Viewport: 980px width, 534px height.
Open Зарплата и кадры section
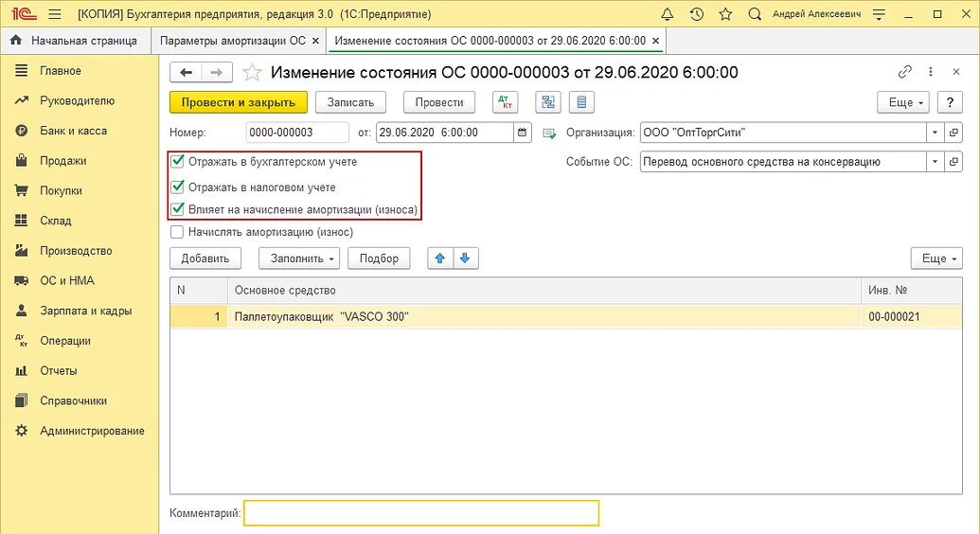click(x=85, y=311)
